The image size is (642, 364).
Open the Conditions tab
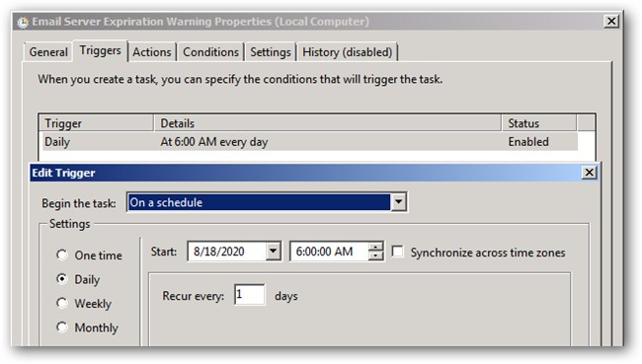pyautogui.click(x=210, y=52)
